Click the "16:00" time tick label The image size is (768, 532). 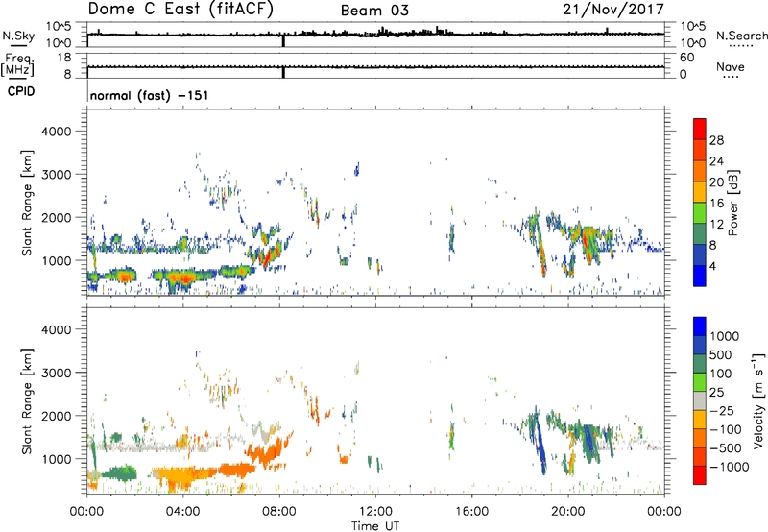click(x=471, y=512)
